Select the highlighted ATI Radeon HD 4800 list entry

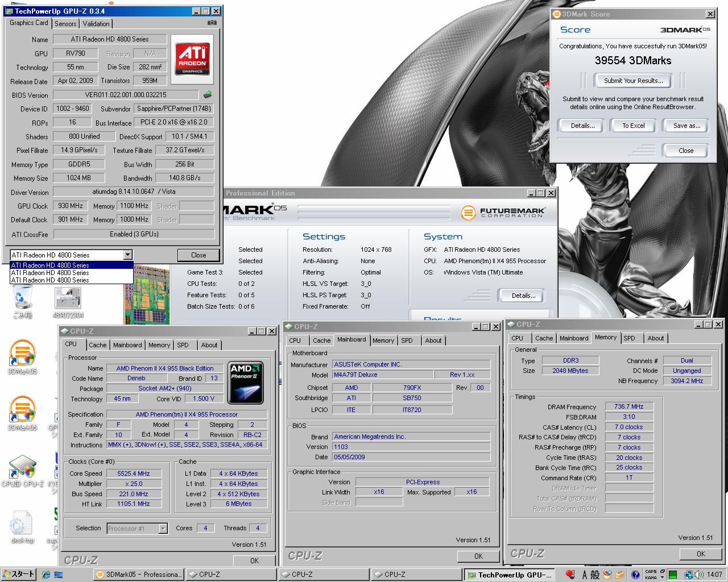(72, 265)
